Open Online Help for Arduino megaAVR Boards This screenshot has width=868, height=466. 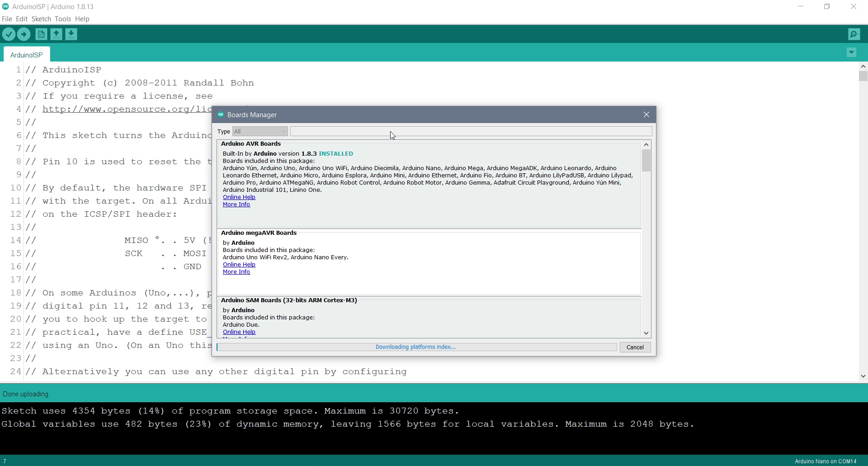(x=239, y=265)
